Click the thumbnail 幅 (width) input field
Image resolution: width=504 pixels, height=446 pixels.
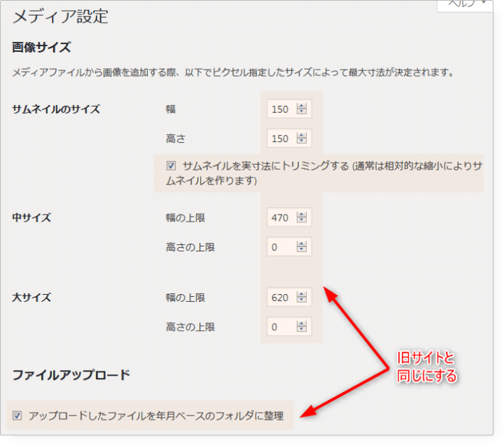[281, 109]
